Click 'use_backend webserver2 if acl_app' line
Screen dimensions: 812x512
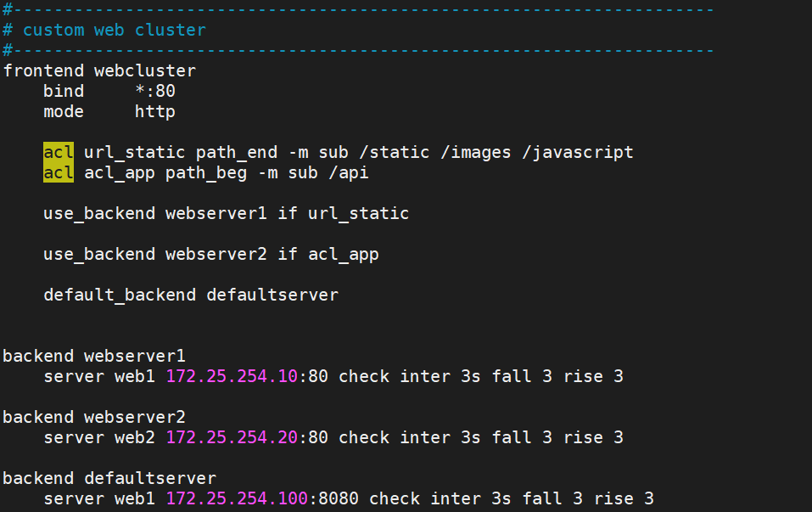coord(211,255)
